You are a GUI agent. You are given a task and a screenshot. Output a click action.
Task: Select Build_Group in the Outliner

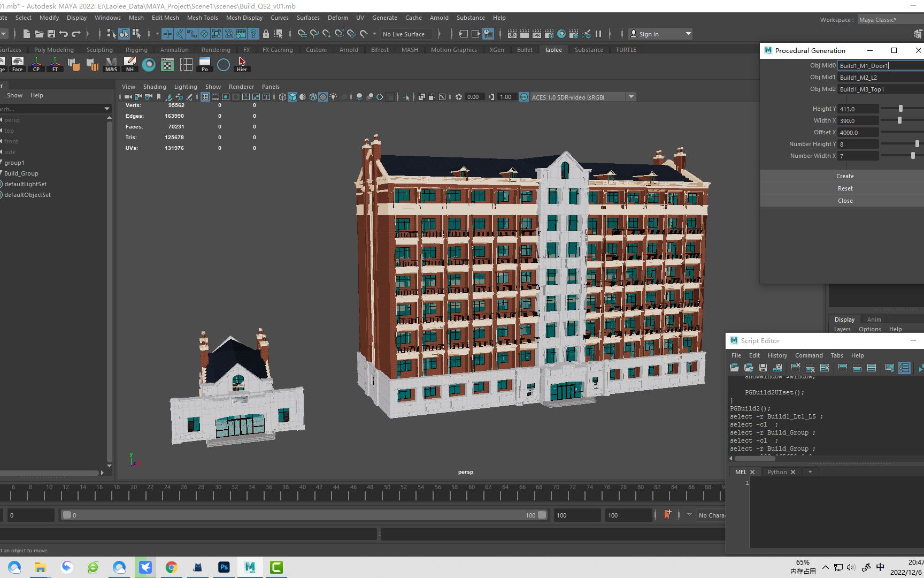(21, 173)
